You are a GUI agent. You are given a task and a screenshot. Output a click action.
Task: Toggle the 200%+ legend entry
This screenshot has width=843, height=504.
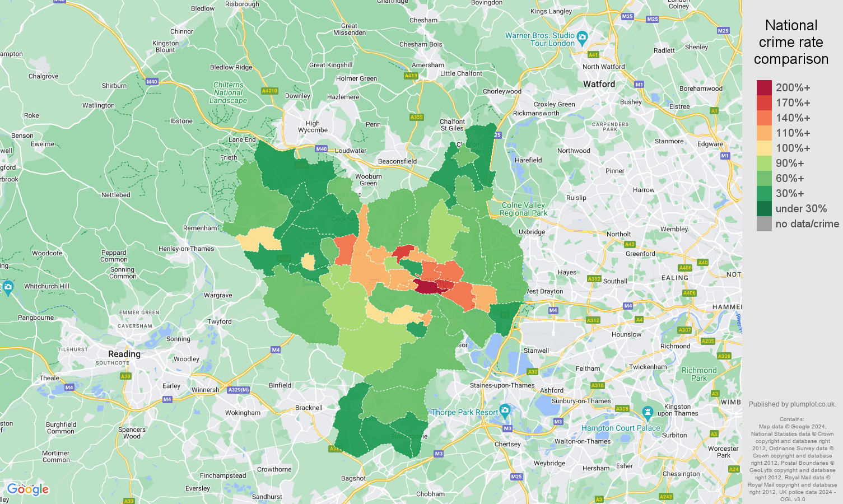click(792, 87)
